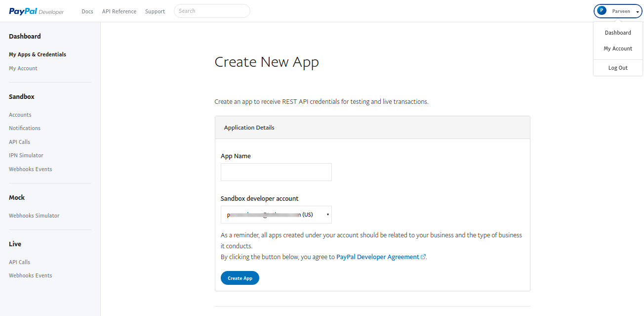The height and width of the screenshot is (316, 644).
Task: Click the Mock section heading
Action: tap(17, 197)
